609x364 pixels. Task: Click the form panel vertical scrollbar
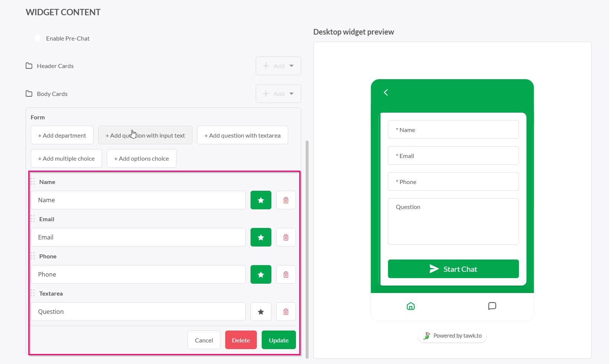[x=307, y=249]
